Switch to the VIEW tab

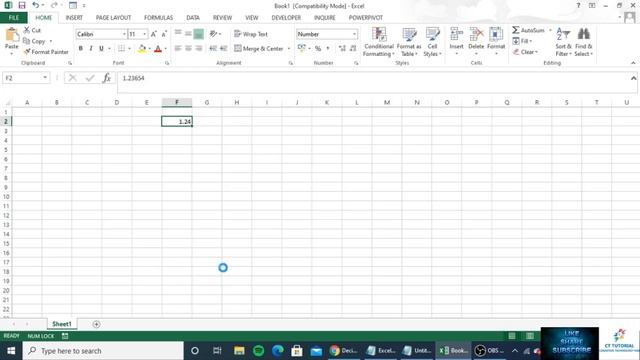pyautogui.click(x=251, y=18)
